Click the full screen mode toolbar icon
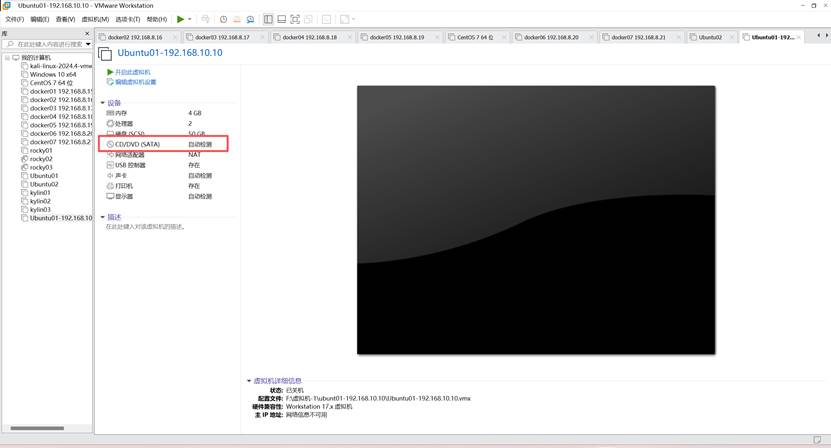Image resolution: width=831 pixels, height=448 pixels. click(x=295, y=19)
